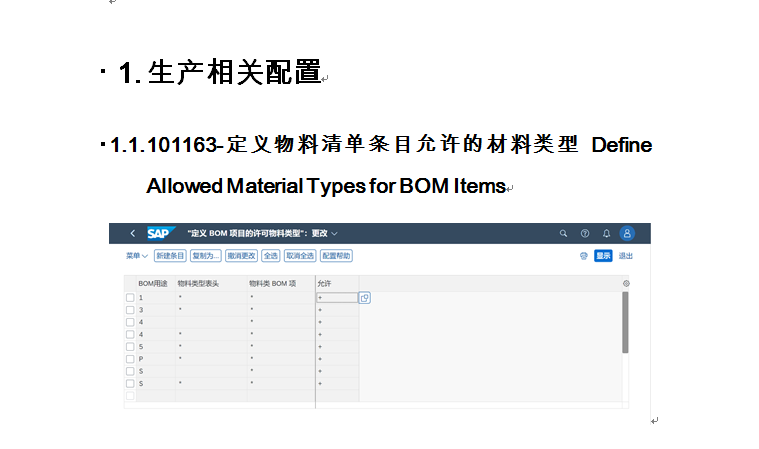Image resolution: width=759 pixels, height=449 pixels.
Task: Expand the page title dropdown chevron
Action: click(335, 234)
